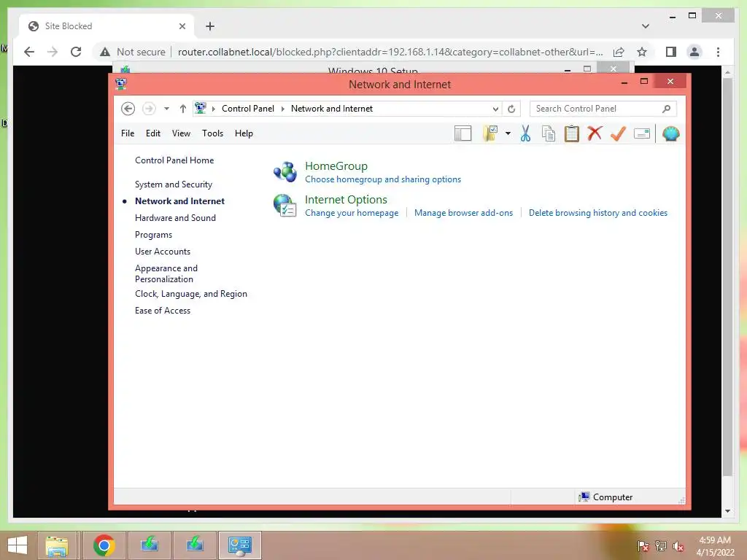Select System and Security category
This screenshot has width=747, height=560.
click(174, 184)
